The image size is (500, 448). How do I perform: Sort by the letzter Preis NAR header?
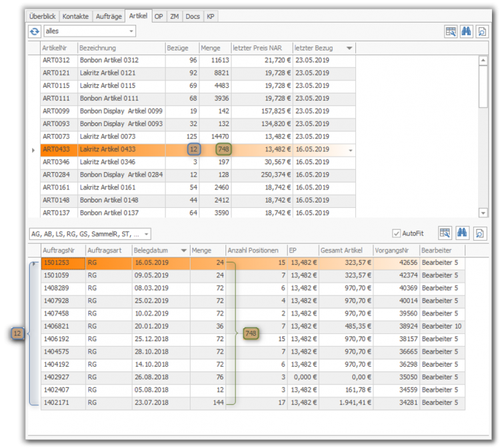(x=262, y=48)
